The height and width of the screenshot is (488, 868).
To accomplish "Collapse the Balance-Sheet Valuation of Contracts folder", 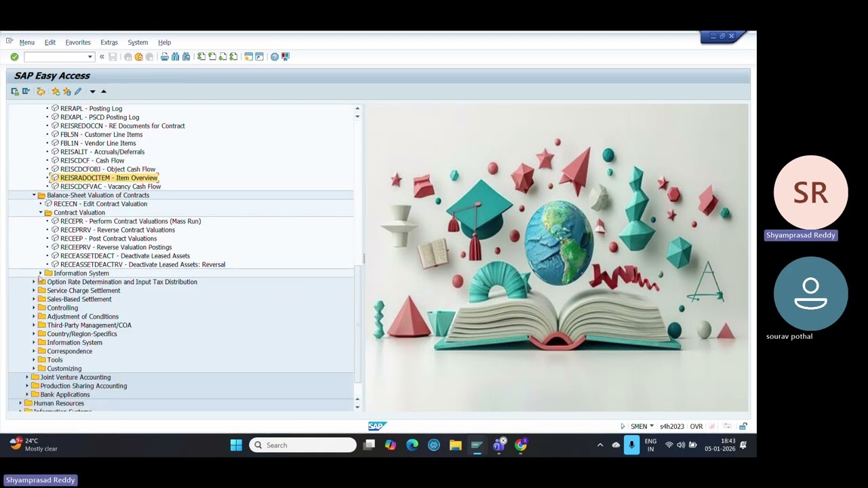I will point(34,195).
